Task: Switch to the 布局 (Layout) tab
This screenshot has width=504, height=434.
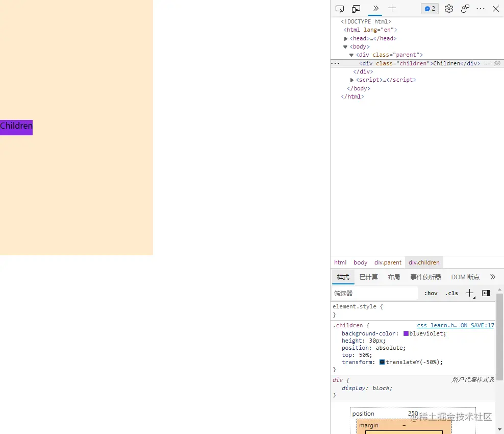Action: (394, 277)
